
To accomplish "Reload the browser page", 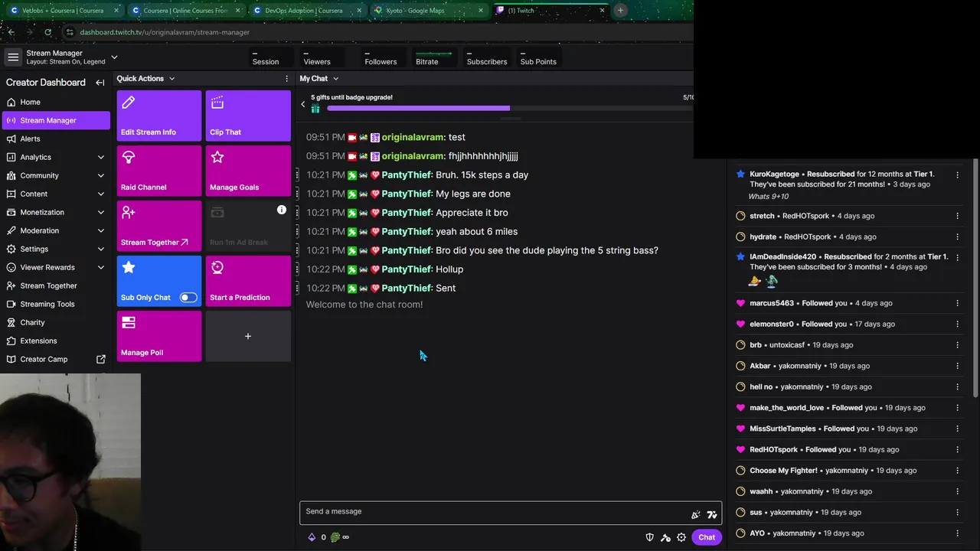I will pos(47,32).
